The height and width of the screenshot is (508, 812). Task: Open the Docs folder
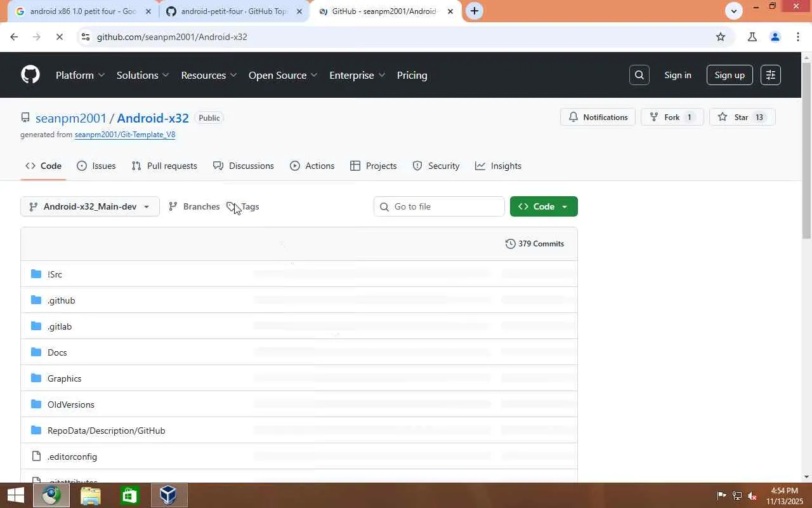pyautogui.click(x=57, y=352)
